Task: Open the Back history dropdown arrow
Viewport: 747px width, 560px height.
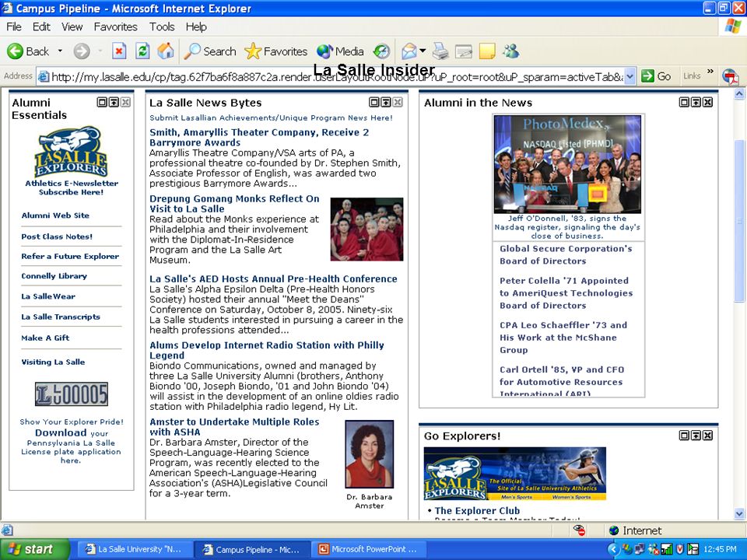Action: pos(60,51)
